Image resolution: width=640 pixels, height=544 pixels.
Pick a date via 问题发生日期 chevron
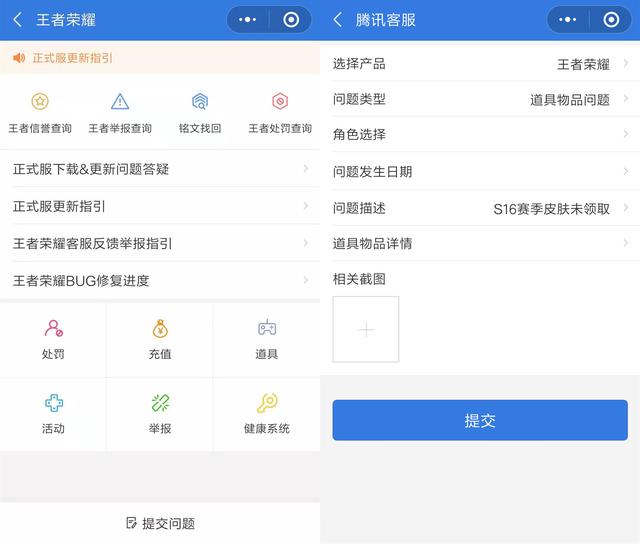[626, 171]
